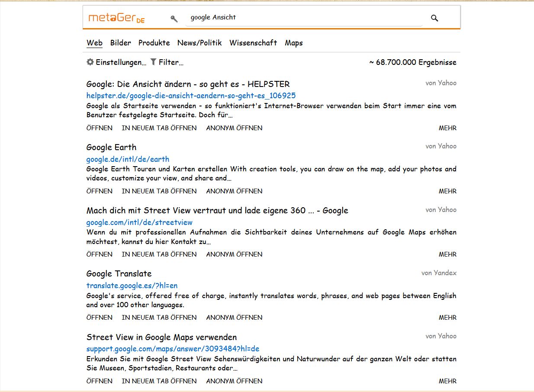Expand MEHR for 'Street View in Google Maps'

[x=447, y=381]
